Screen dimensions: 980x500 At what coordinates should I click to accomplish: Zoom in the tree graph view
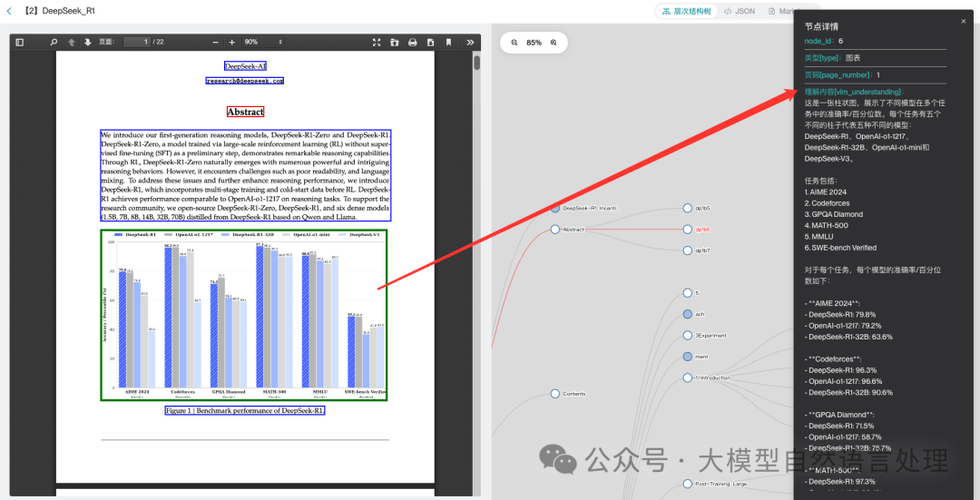[x=554, y=43]
